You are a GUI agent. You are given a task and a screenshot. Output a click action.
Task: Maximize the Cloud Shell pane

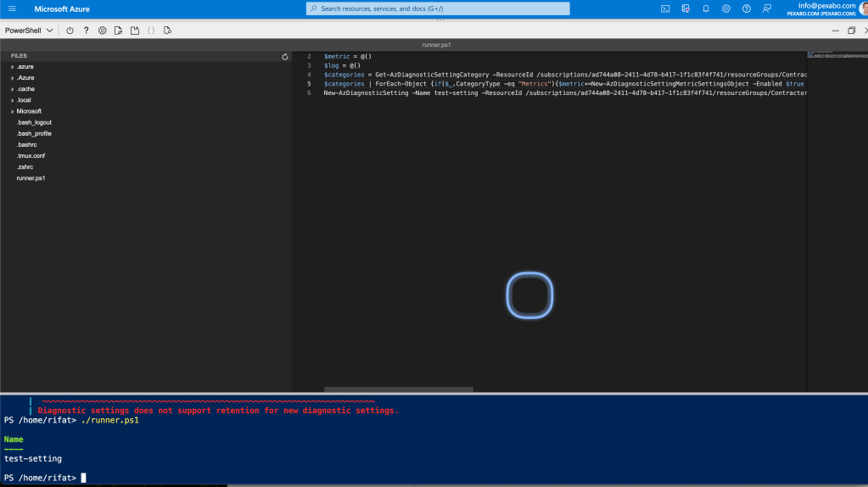pyautogui.click(x=851, y=31)
